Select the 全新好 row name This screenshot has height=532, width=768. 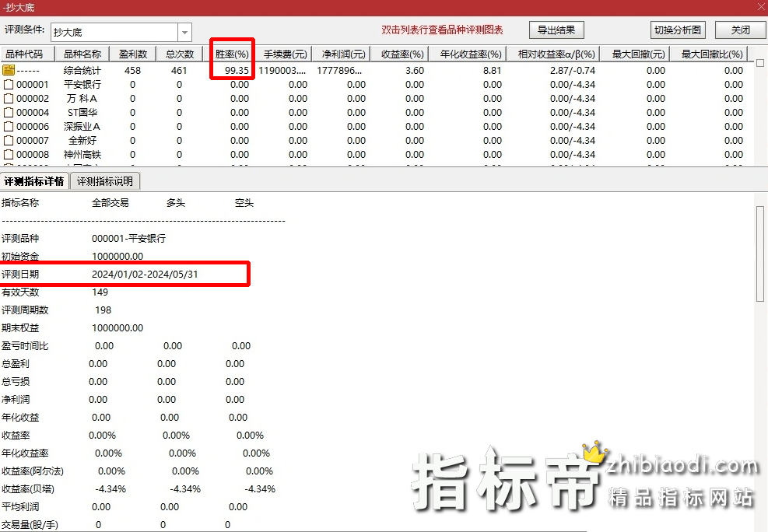click(x=82, y=141)
